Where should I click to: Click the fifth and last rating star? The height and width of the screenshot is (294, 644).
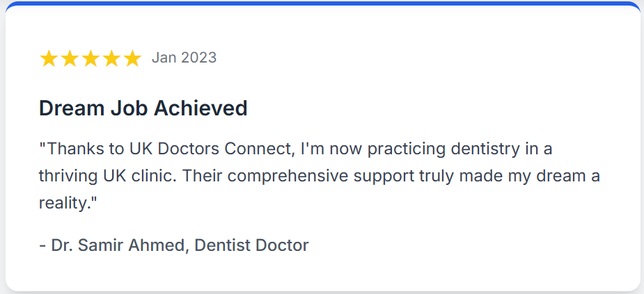point(132,58)
